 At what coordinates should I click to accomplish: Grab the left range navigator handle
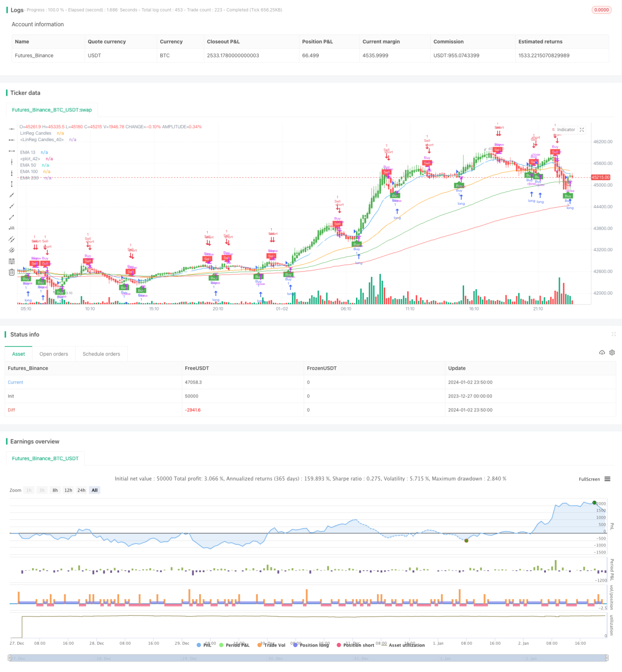(x=10, y=658)
